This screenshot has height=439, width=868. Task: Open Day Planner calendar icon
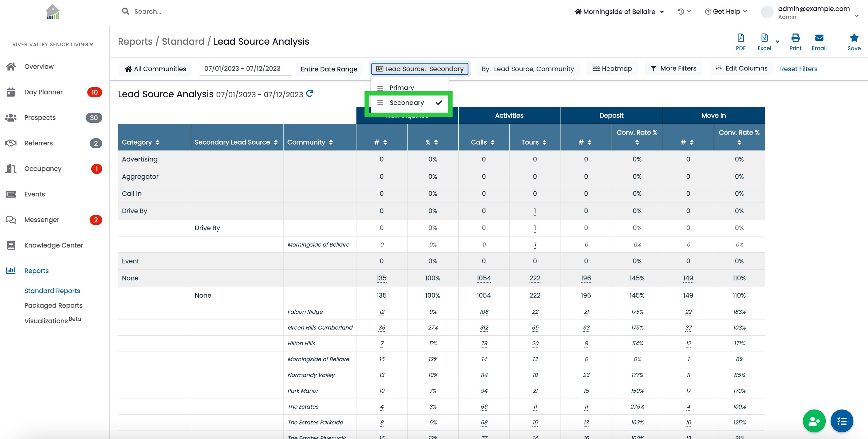[11, 92]
